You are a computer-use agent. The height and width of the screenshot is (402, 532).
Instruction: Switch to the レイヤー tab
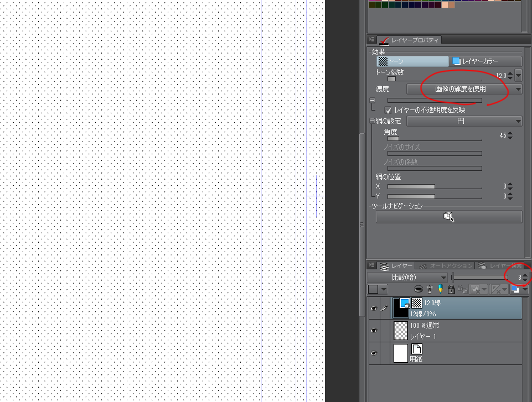(397, 266)
